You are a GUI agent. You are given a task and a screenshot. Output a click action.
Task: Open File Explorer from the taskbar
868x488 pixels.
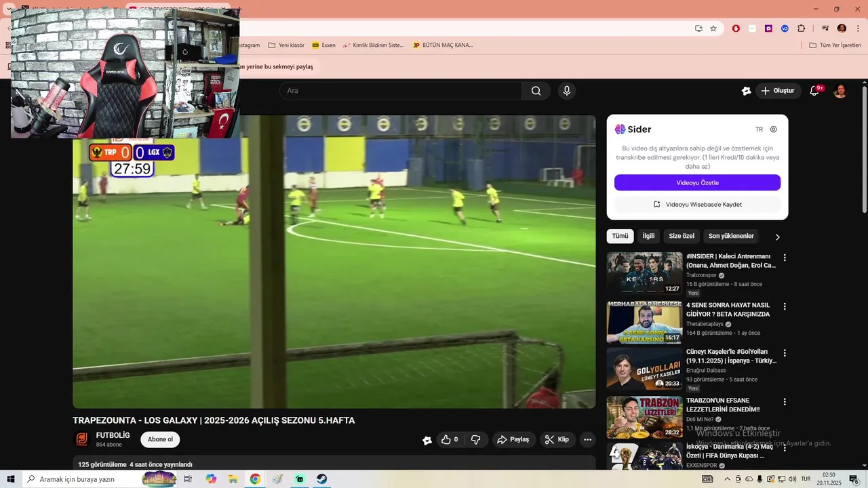[x=233, y=479]
